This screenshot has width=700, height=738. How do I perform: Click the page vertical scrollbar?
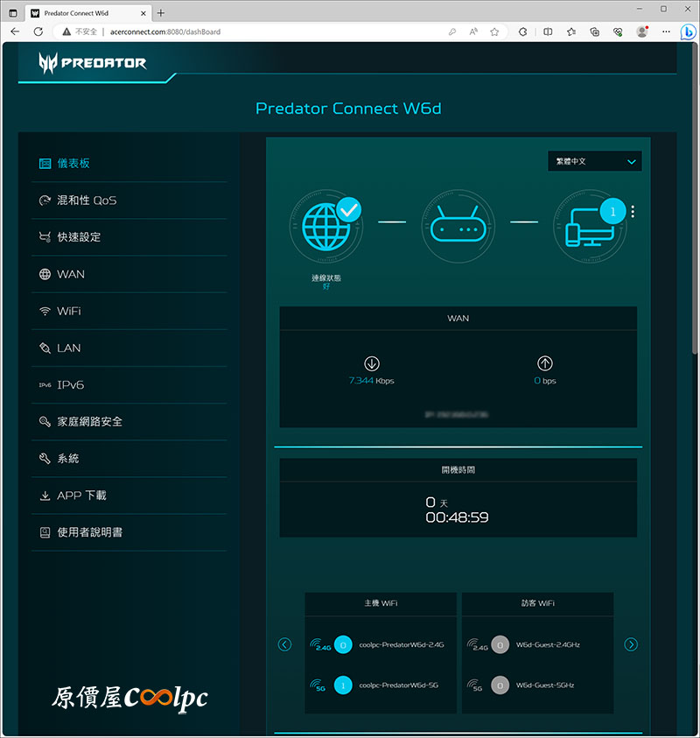pos(695,198)
